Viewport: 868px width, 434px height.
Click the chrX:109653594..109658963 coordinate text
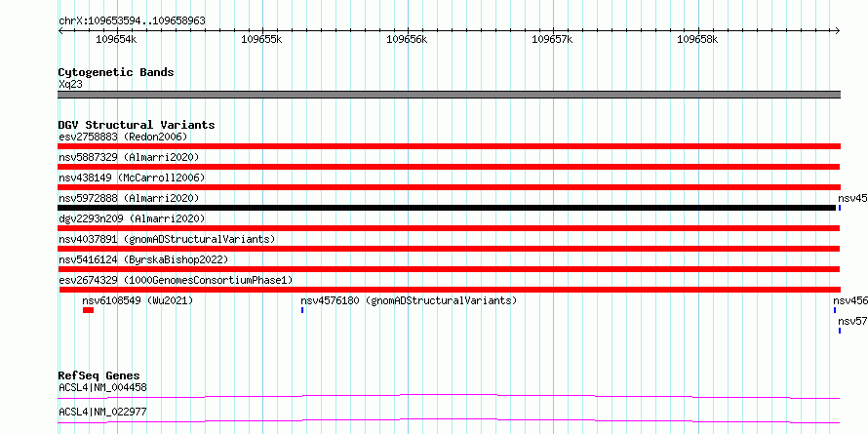(x=132, y=20)
